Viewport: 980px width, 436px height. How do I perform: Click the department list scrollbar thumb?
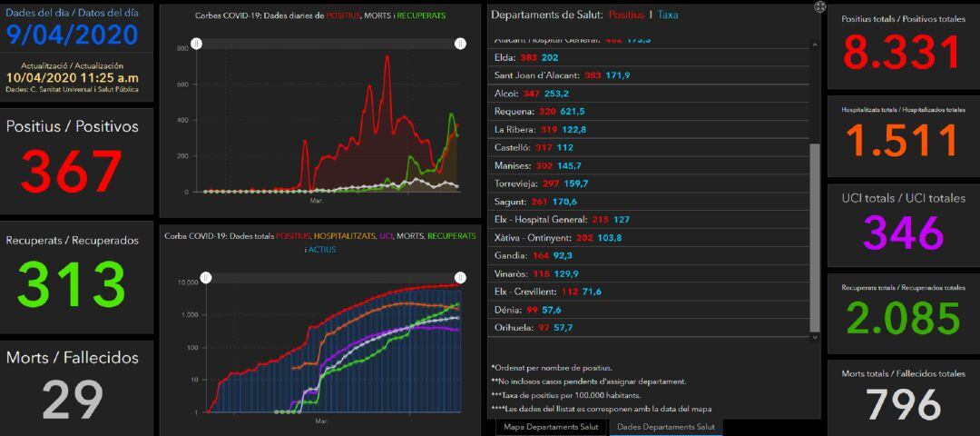click(814, 236)
